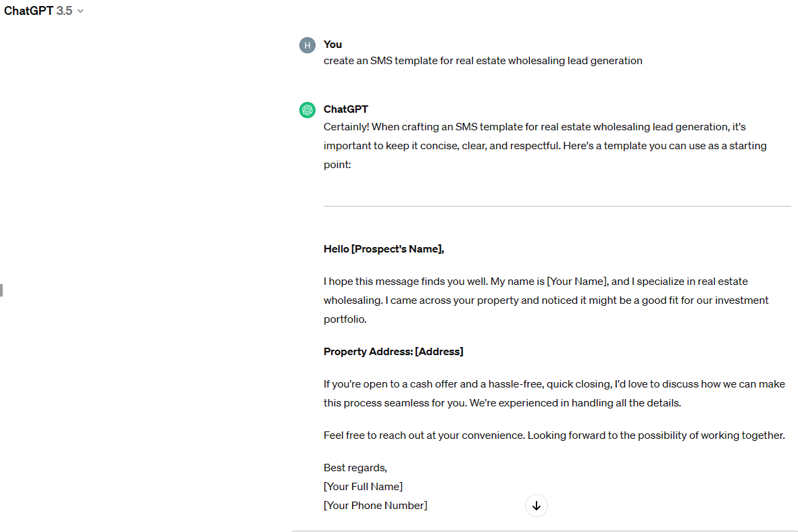Click the horizontal divider above the template
Viewport: 798px width, 532px height.
pos(557,206)
